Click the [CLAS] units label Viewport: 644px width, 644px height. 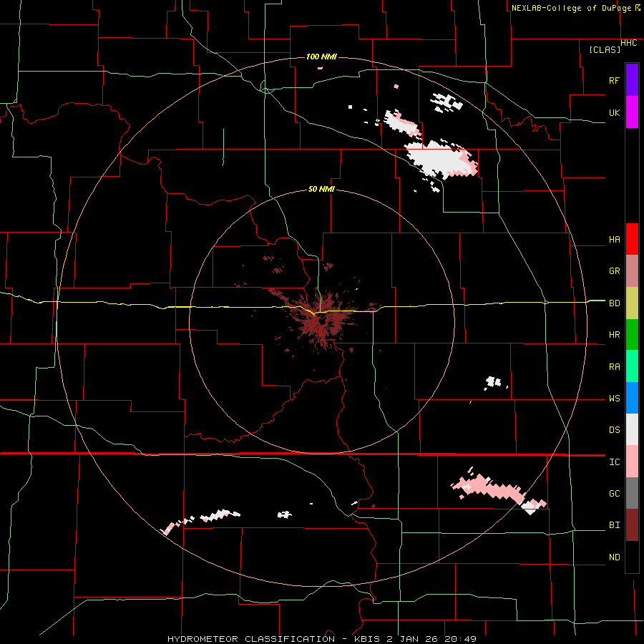pyautogui.click(x=605, y=49)
